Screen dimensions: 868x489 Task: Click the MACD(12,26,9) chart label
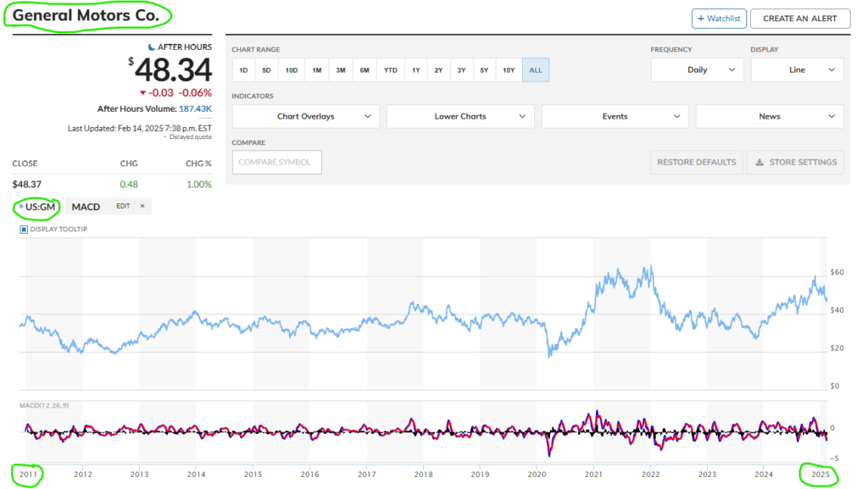(44, 405)
